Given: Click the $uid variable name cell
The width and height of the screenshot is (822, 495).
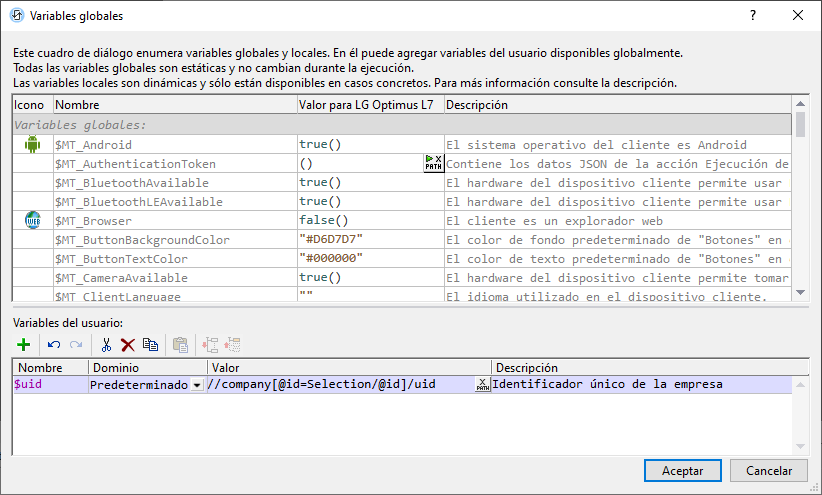Looking at the screenshot, I should pyautogui.click(x=48, y=385).
